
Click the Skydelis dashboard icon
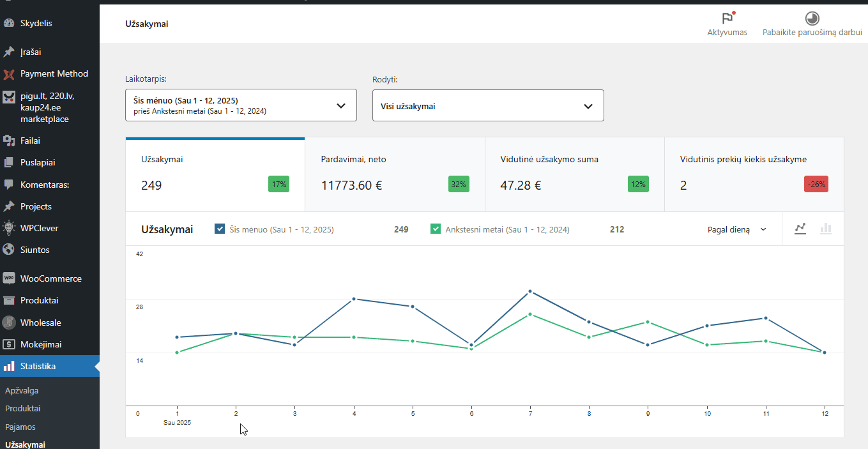[x=9, y=24]
